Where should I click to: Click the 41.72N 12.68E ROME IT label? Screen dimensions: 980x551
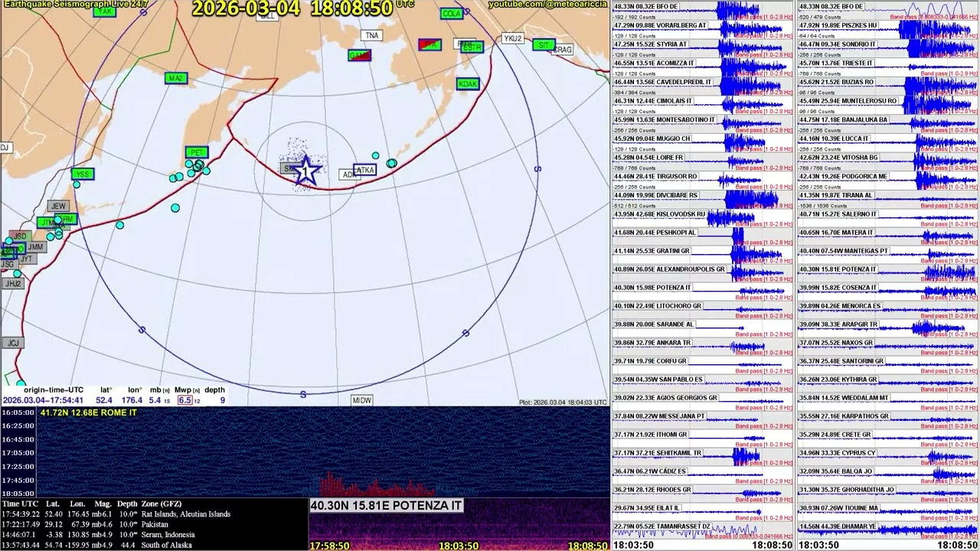pos(89,413)
